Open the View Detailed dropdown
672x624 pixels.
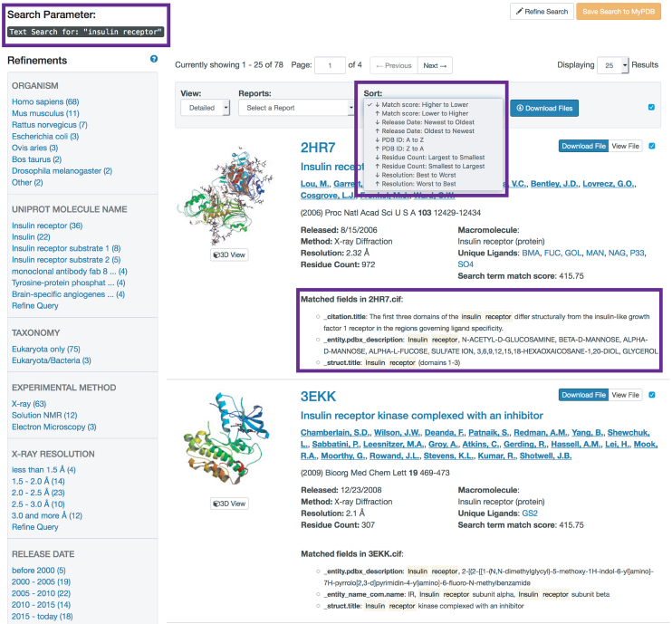206,108
